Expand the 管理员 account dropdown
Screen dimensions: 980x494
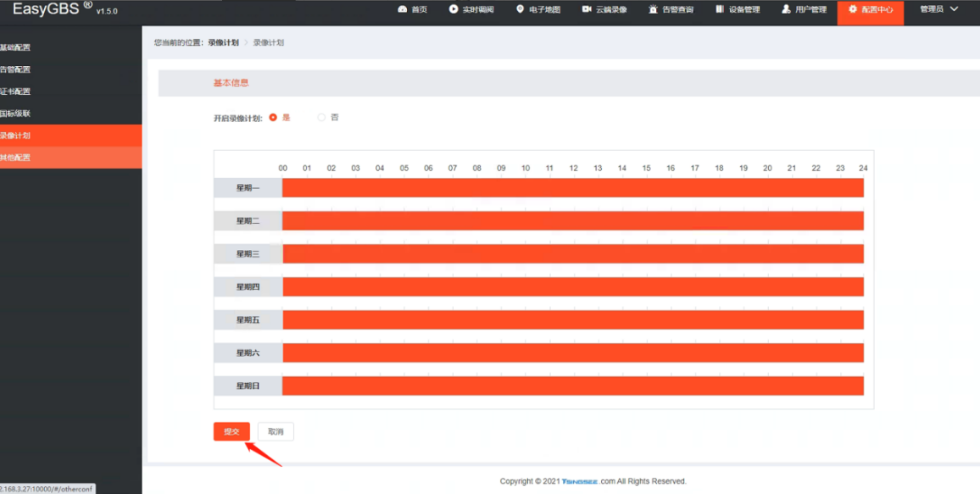939,9
